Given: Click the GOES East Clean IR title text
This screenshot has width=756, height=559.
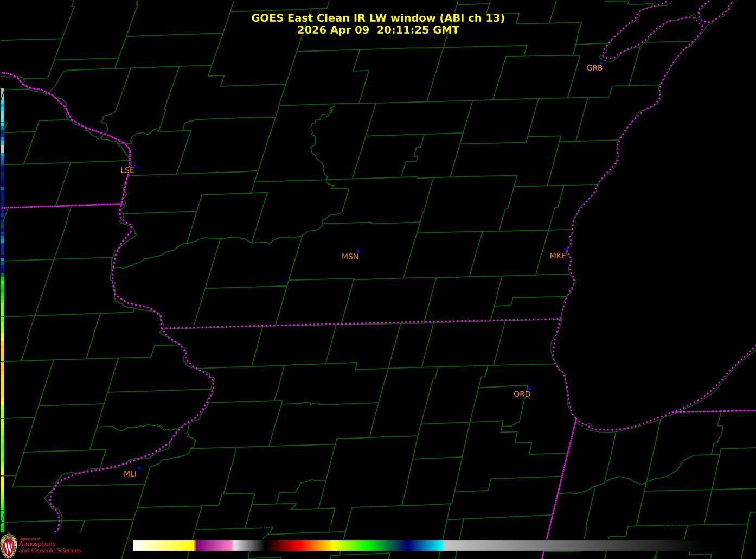Looking at the screenshot, I should [x=378, y=18].
